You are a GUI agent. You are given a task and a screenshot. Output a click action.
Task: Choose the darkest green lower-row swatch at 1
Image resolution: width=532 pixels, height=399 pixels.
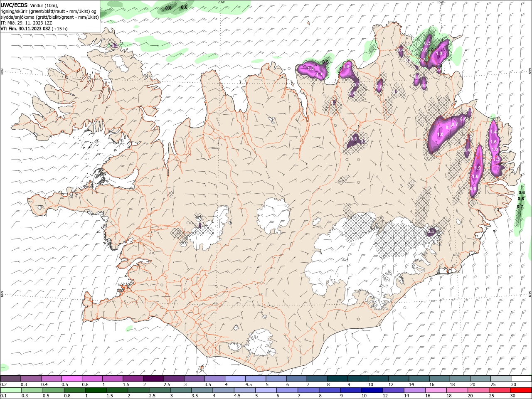click(96, 390)
